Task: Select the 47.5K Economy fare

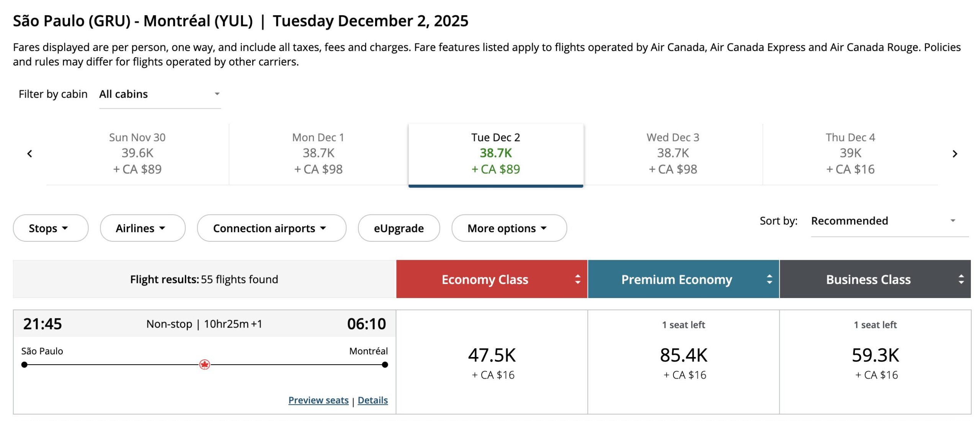Action: coord(492,362)
